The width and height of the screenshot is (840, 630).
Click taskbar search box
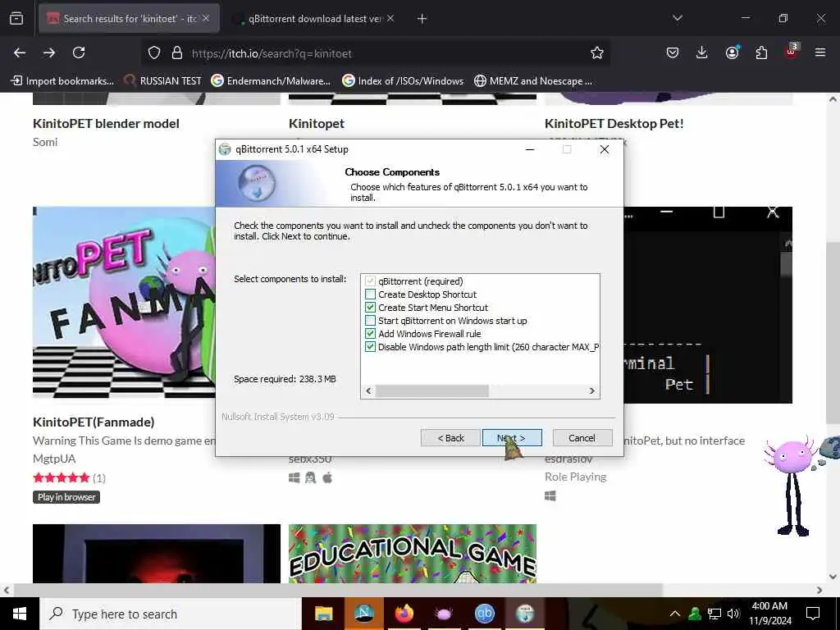[171, 614]
